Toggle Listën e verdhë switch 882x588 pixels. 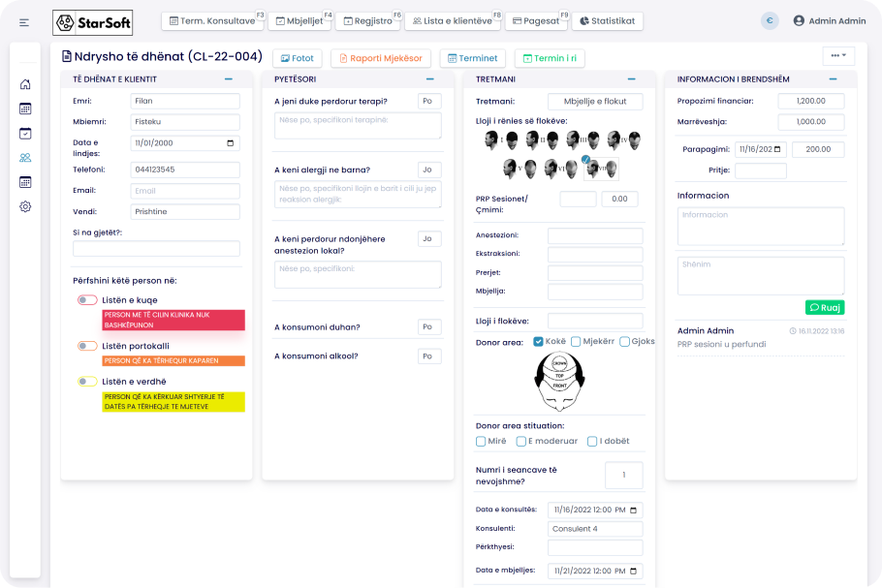point(87,382)
